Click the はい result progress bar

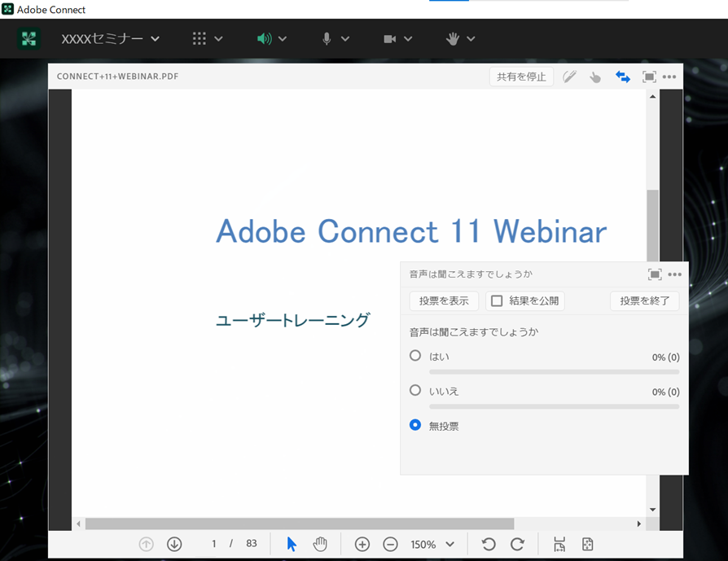pyautogui.click(x=554, y=372)
